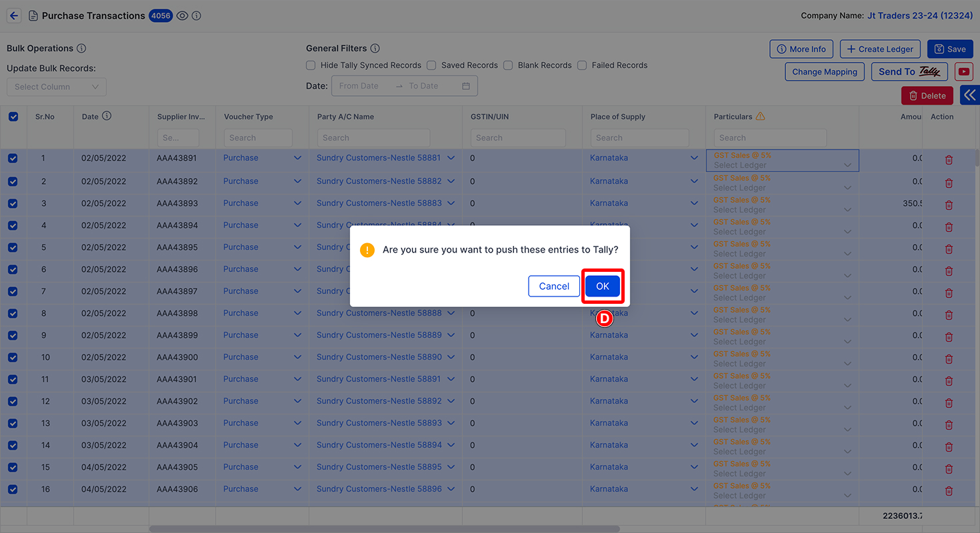Screen dimensions: 980x533
Task: Click the red Delete button
Action: pos(927,95)
